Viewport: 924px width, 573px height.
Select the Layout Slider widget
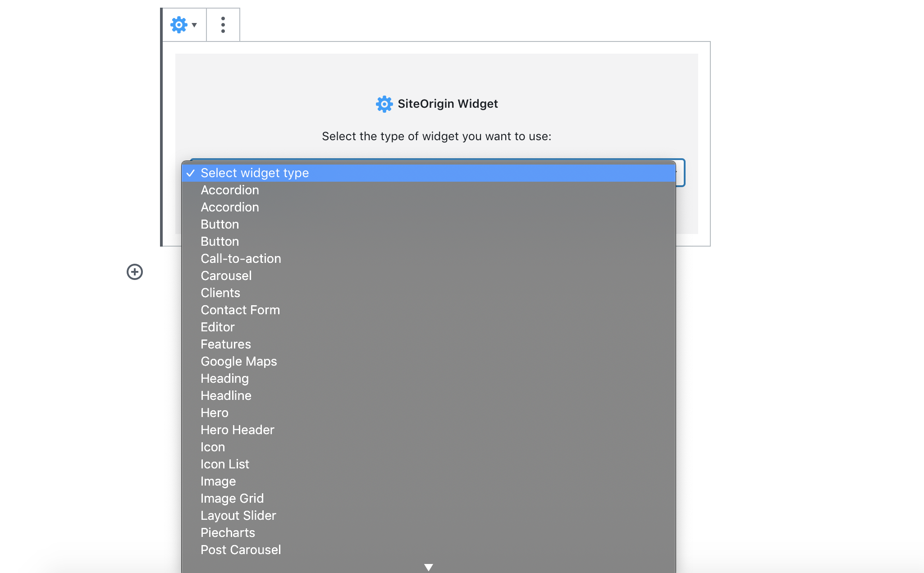[x=238, y=515]
